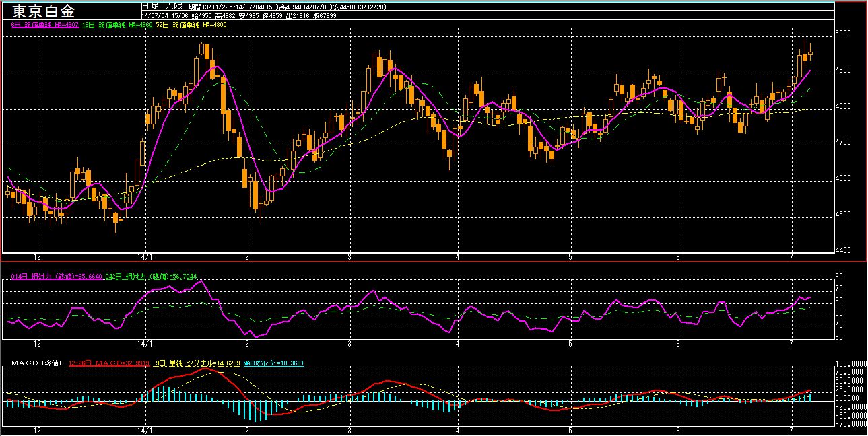Select the cyan MACDオシレーター legend
The height and width of the screenshot is (436, 868).
pos(274,363)
